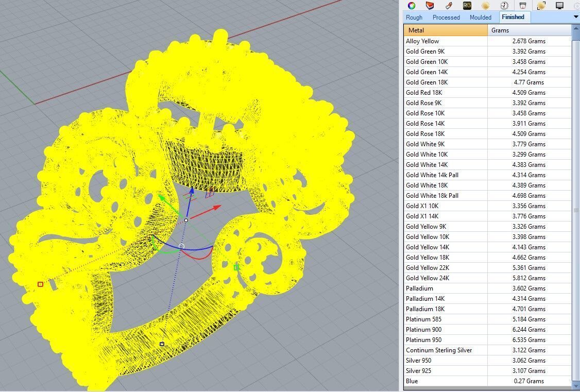Image resolution: width=580 pixels, height=392 pixels.
Task: Switch to the Processed tab
Action: 446,18
